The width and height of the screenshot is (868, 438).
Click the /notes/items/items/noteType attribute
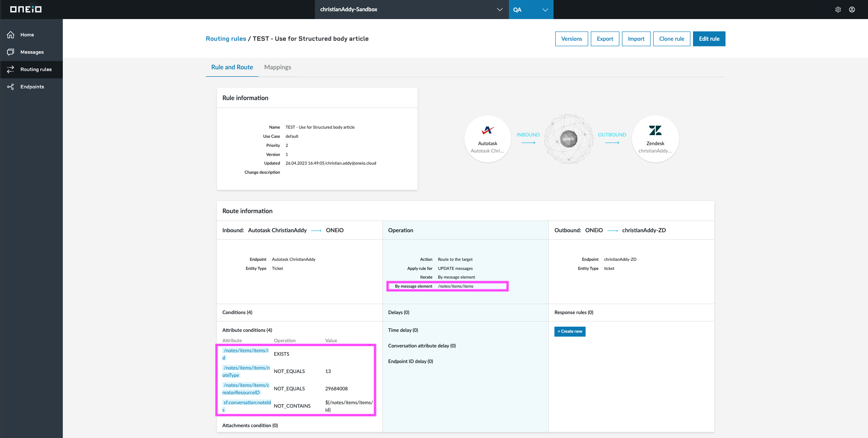pos(246,371)
